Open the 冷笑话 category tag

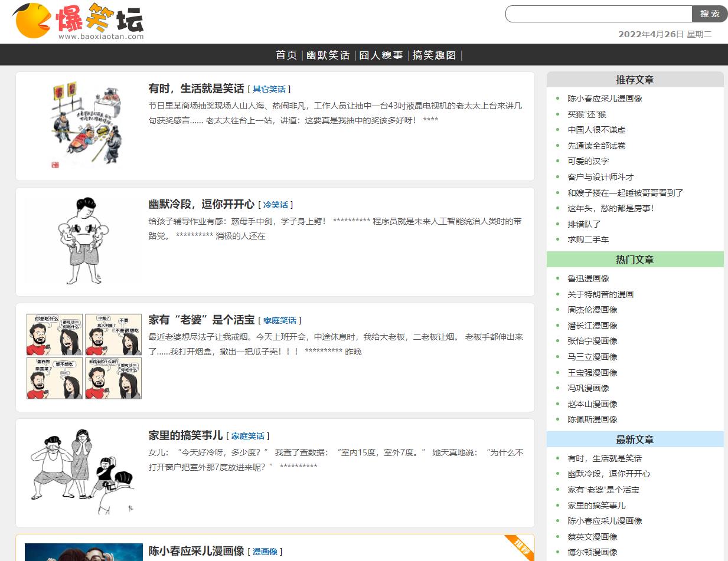click(x=276, y=205)
